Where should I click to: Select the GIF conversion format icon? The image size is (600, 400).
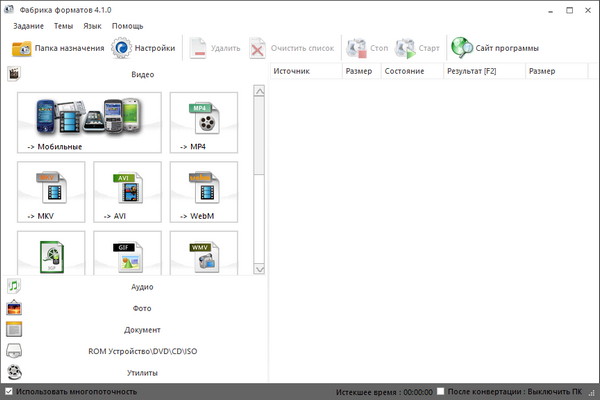click(127, 254)
